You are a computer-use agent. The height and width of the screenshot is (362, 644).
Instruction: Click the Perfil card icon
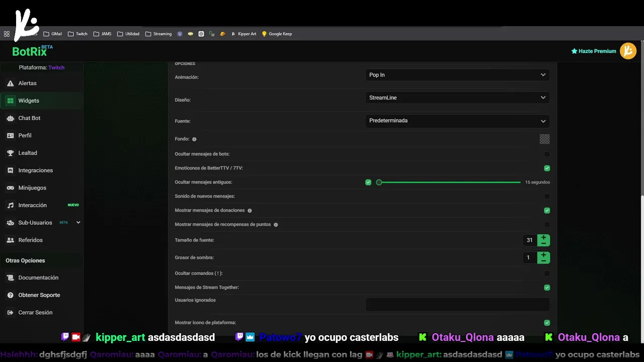[x=10, y=136]
